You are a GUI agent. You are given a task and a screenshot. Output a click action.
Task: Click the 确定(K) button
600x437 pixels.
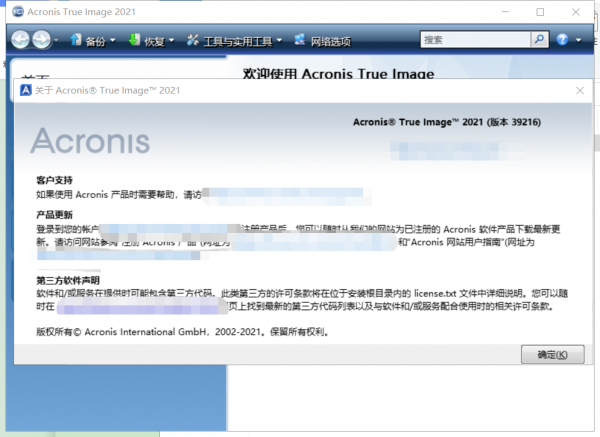point(553,354)
